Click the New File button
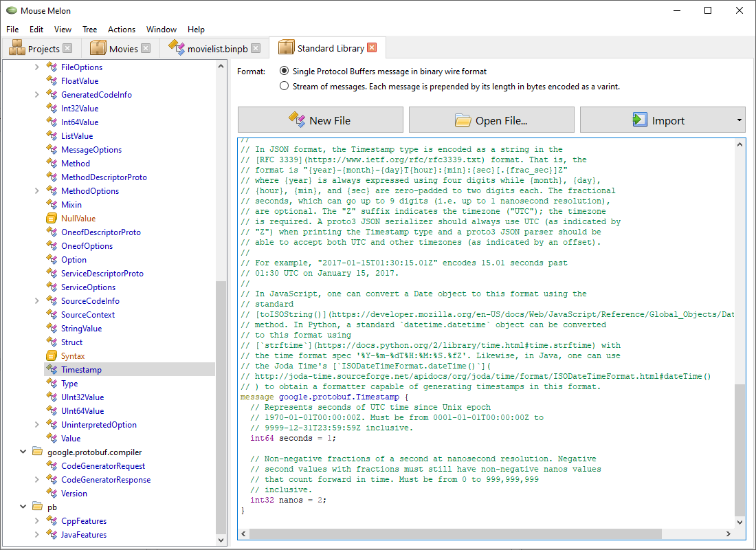This screenshot has height=550, width=756. (x=320, y=120)
